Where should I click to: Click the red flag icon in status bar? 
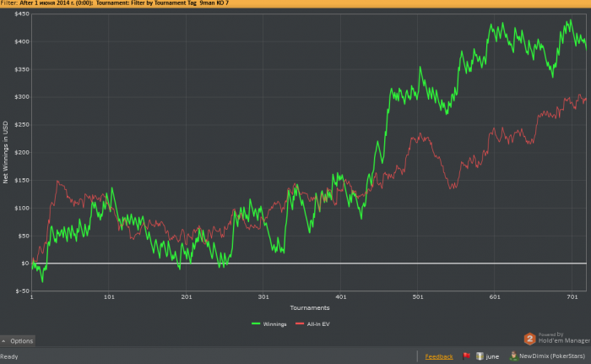point(466,356)
